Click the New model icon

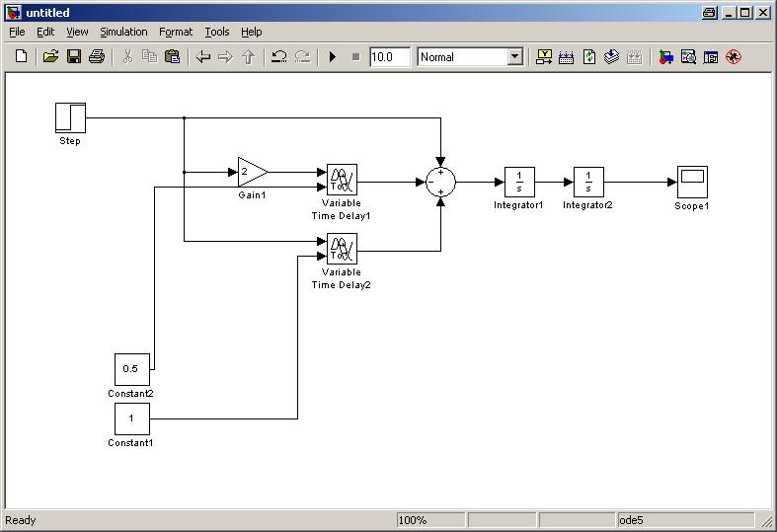click(21, 57)
